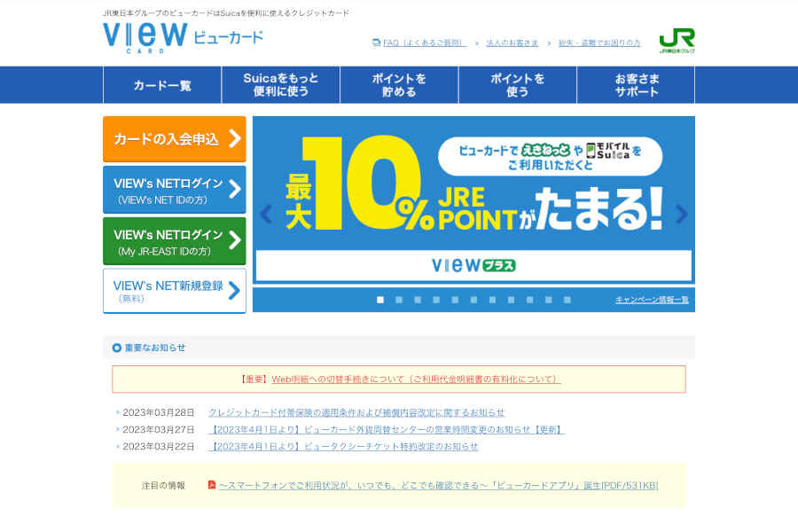This screenshot has width=798, height=532.
Task: Select the tenth carousel slide dot
Action: pyautogui.click(x=549, y=300)
